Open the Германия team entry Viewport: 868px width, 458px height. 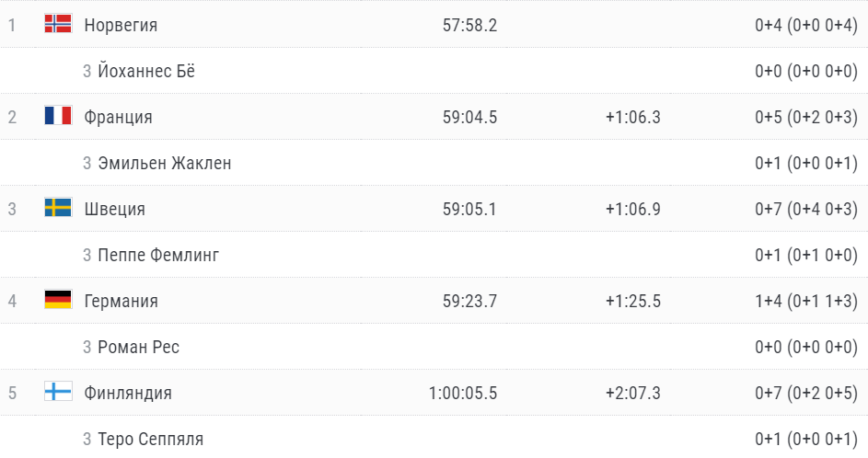(121, 301)
